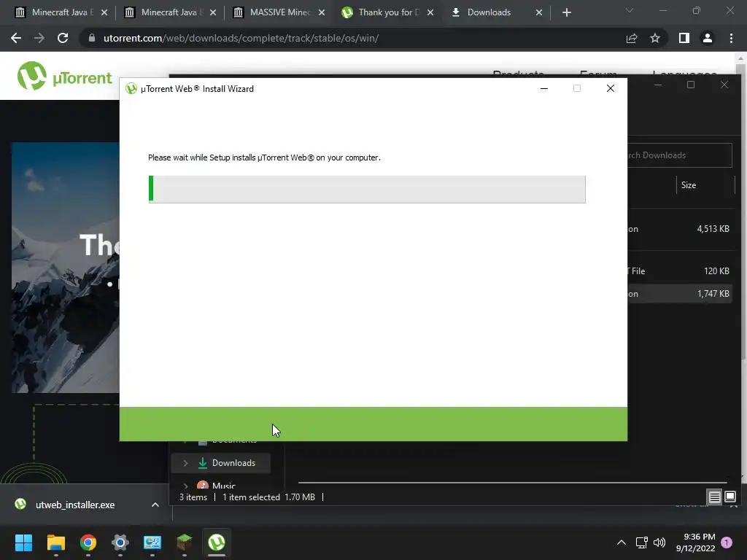Click the µTorrent logo on the webpage
The width and height of the screenshot is (747, 560).
point(64,76)
